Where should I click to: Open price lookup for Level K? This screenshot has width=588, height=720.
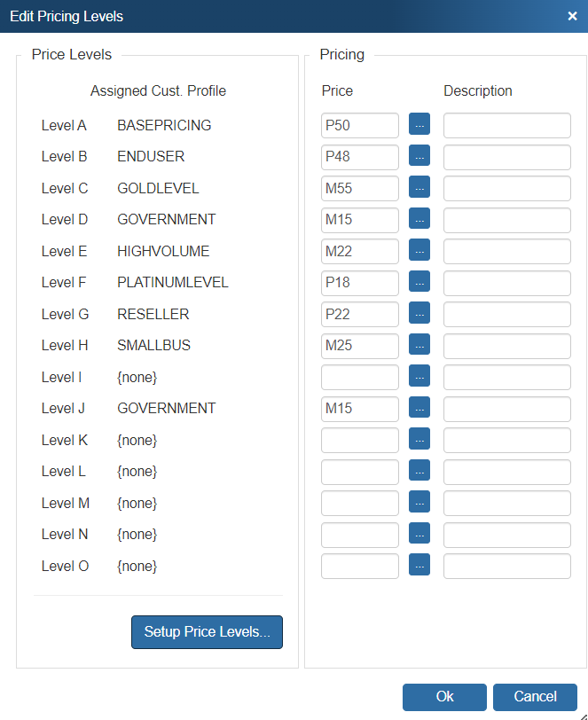(419, 440)
